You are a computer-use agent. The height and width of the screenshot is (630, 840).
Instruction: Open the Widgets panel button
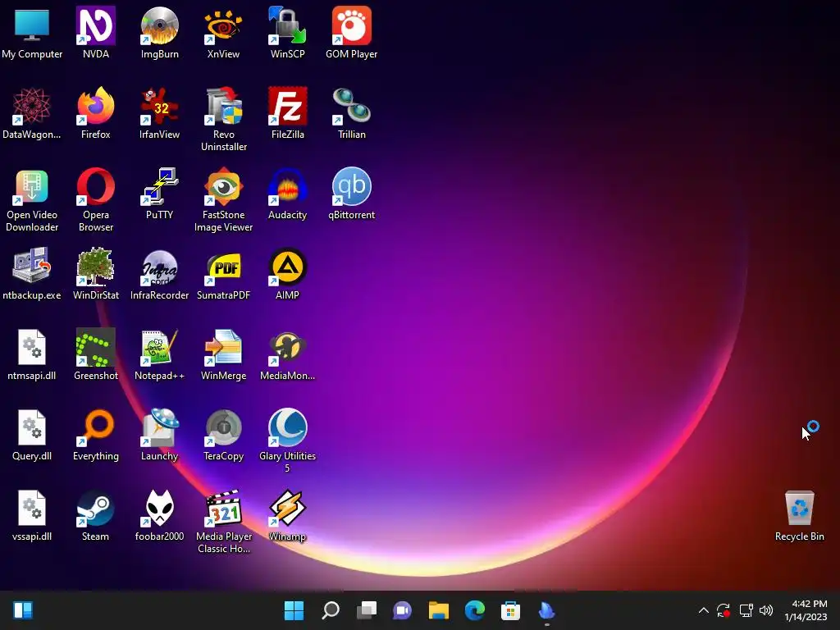[23, 610]
